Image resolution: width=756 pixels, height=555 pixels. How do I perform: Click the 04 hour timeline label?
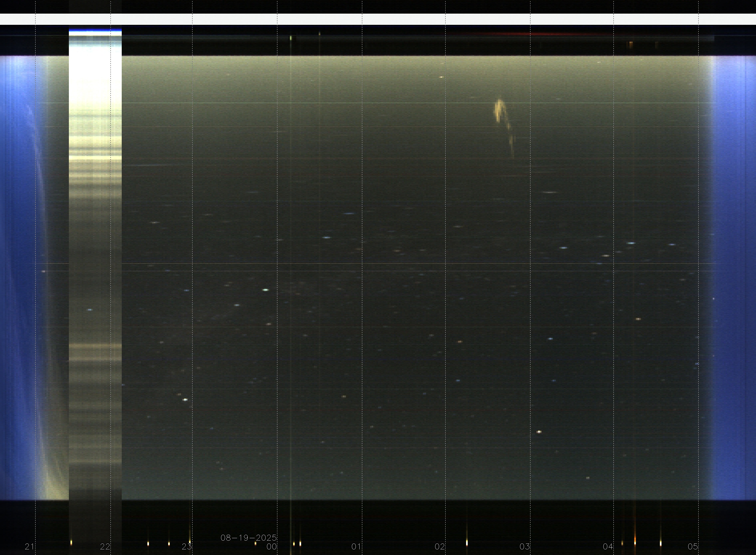(x=608, y=547)
